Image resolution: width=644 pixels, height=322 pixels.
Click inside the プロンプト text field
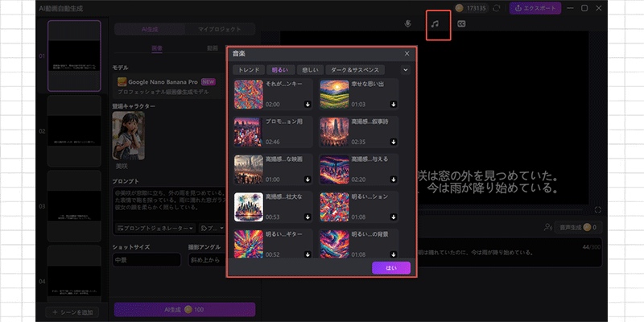pyautogui.click(x=169, y=204)
